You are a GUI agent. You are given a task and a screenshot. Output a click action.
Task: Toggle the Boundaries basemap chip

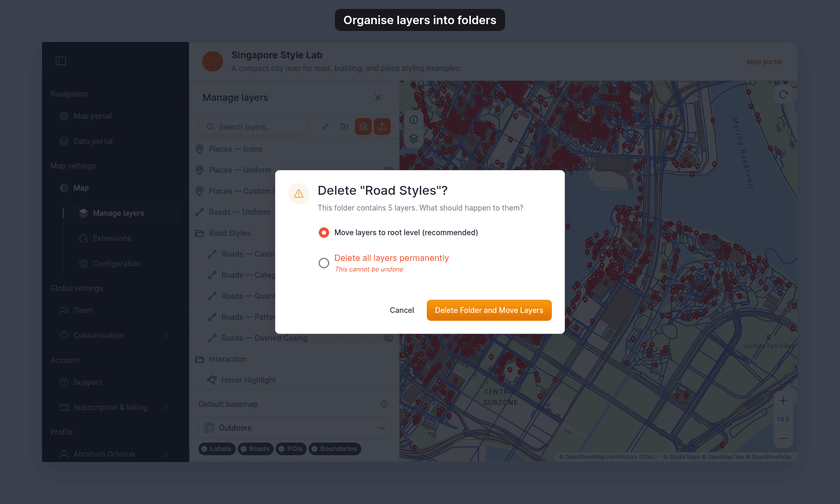click(x=335, y=449)
